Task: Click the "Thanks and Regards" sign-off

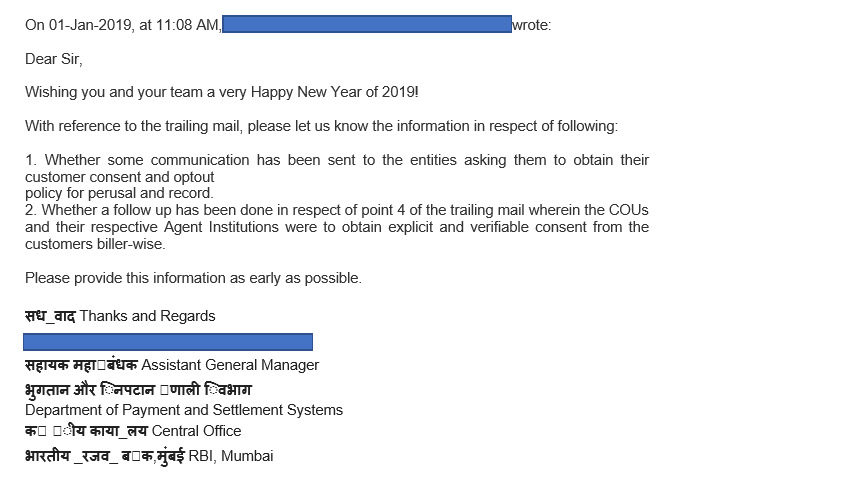Action: click(147, 316)
